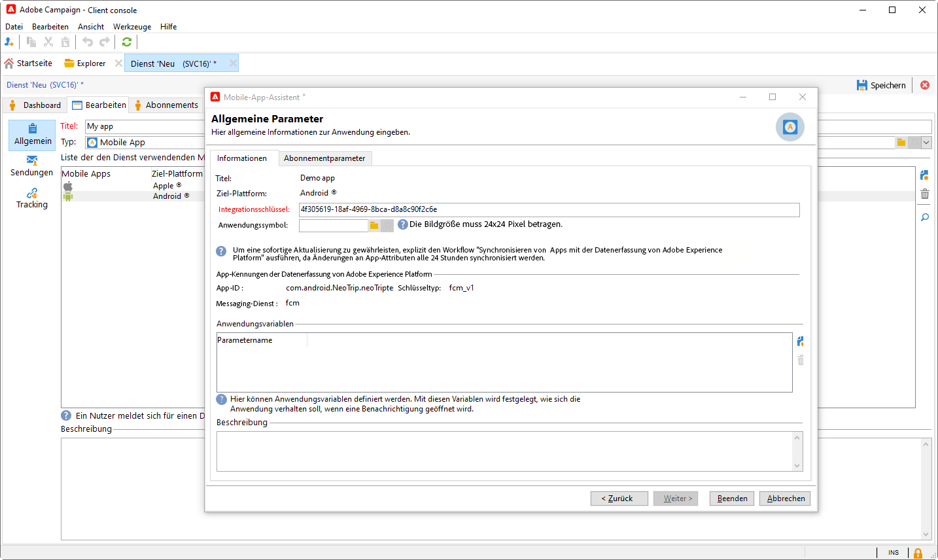This screenshot has height=560, width=938.
Task: Click the red close icon beside Speichern
Action: pos(925,85)
